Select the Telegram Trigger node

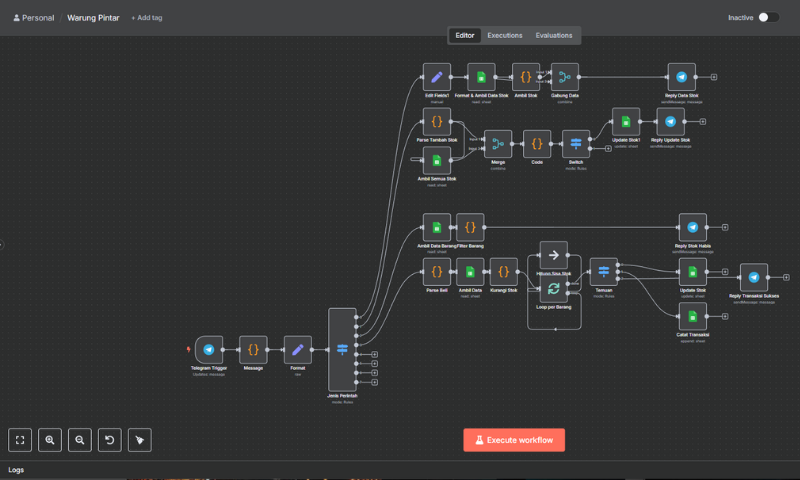[x=209, y=349]
